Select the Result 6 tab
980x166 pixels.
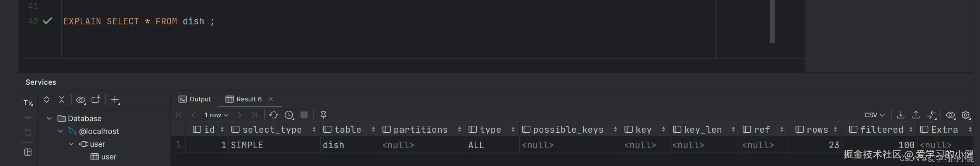click(x=244, y=99)
